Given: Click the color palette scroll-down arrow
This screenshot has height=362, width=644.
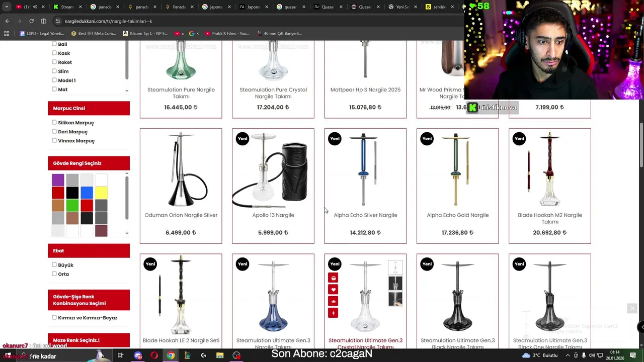Looking at the screenshot, I should point(127,233).
